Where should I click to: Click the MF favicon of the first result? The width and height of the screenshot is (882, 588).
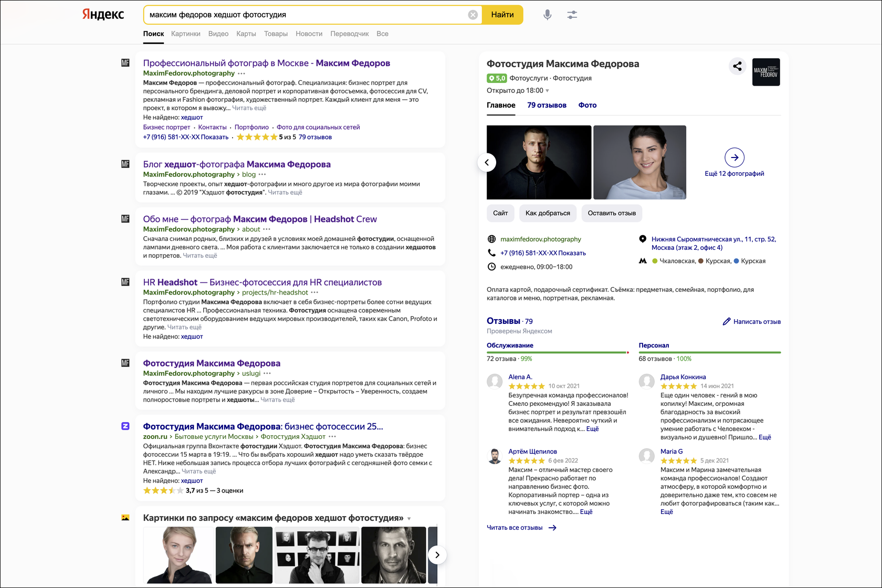[x=125, y=63]
